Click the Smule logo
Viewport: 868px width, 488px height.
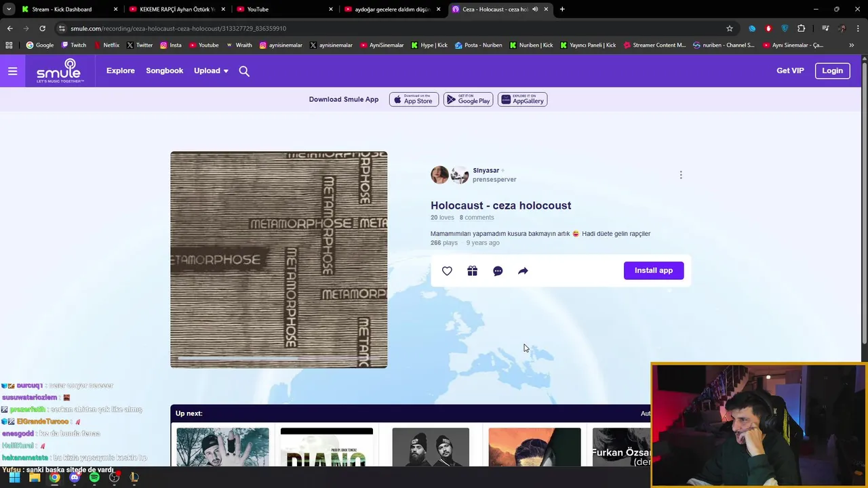click(x=60, y=70)
